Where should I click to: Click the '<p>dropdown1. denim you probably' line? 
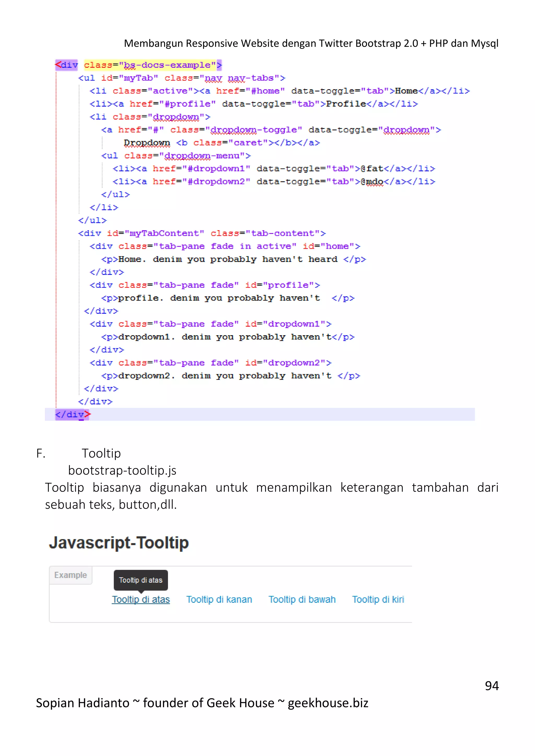[x=228, y=337]
